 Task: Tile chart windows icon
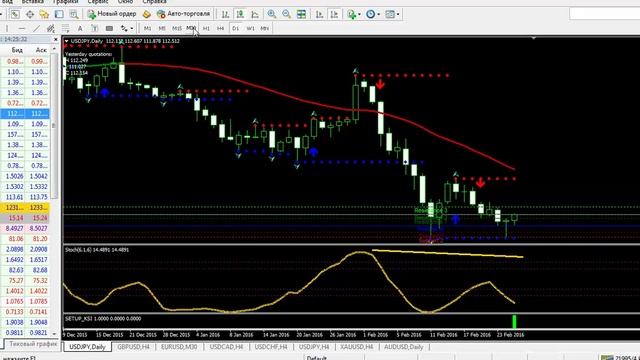(x=301, y=14)
